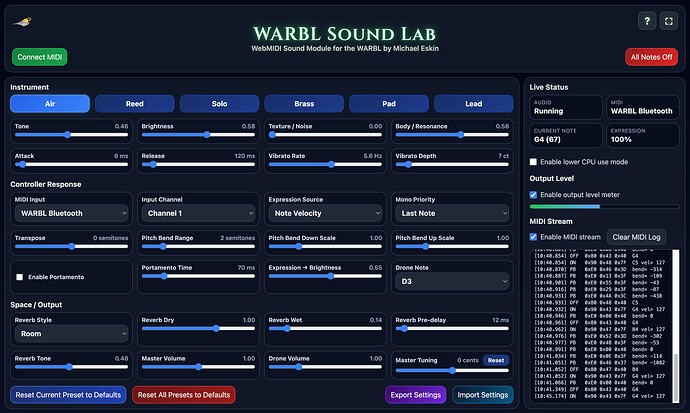Adjust the Attack slider
This screenshot has height=413, width=690.
[x=71, y=164]
